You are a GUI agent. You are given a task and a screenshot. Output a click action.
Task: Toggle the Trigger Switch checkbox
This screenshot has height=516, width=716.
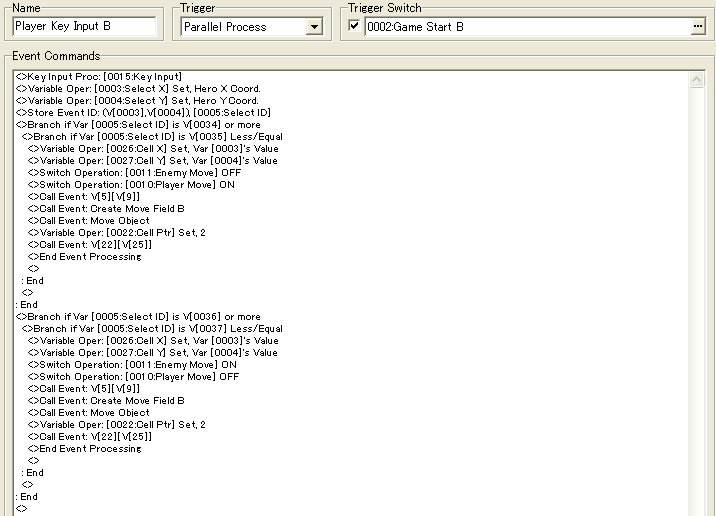(354, 26)
